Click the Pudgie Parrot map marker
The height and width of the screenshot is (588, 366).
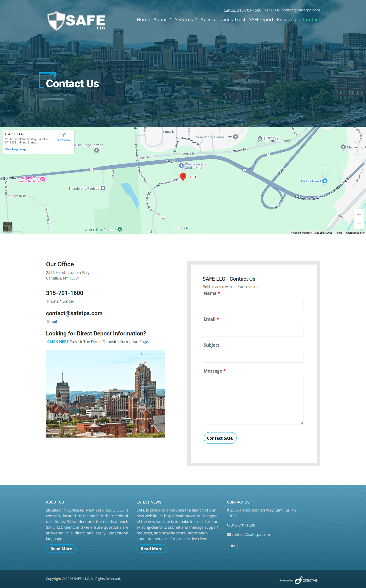325,181
